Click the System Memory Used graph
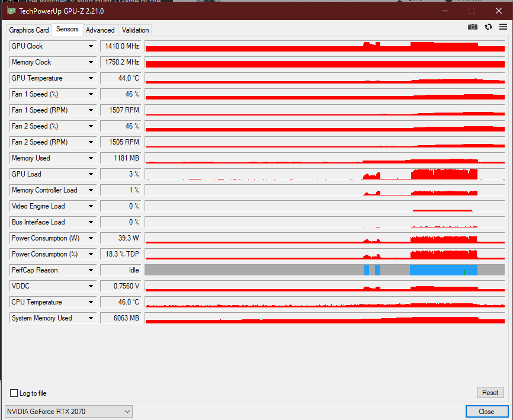This screenshot has height=420, width=513. (x=325, y=318)
